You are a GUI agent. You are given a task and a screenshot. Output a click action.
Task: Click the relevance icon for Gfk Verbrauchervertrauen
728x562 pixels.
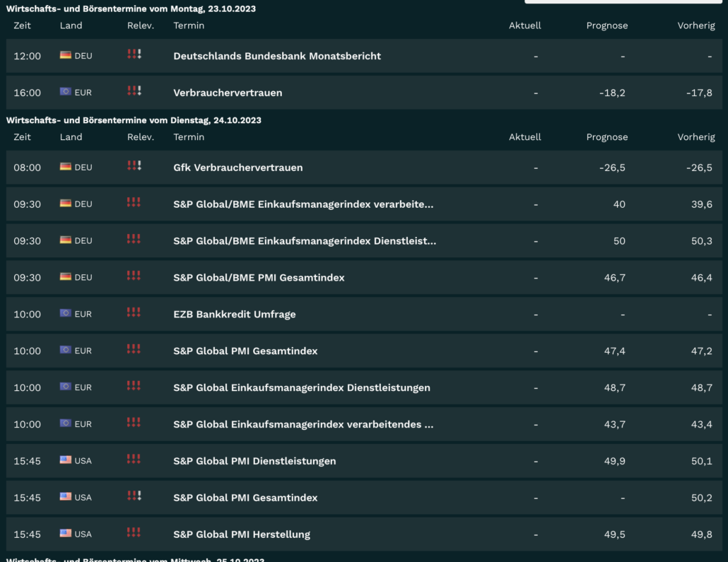(134, 165)
